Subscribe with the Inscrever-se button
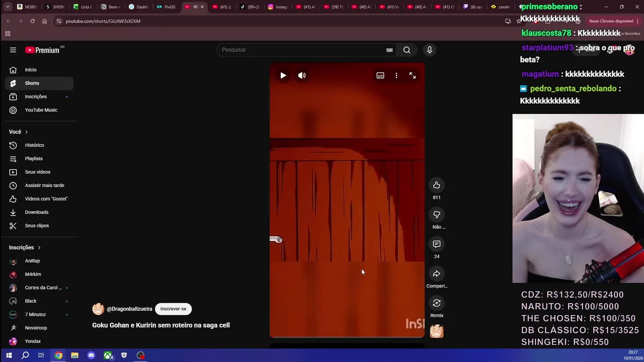The height and width of the screenshot is (362, 644). pyautogui.click(x=173, y=309)
